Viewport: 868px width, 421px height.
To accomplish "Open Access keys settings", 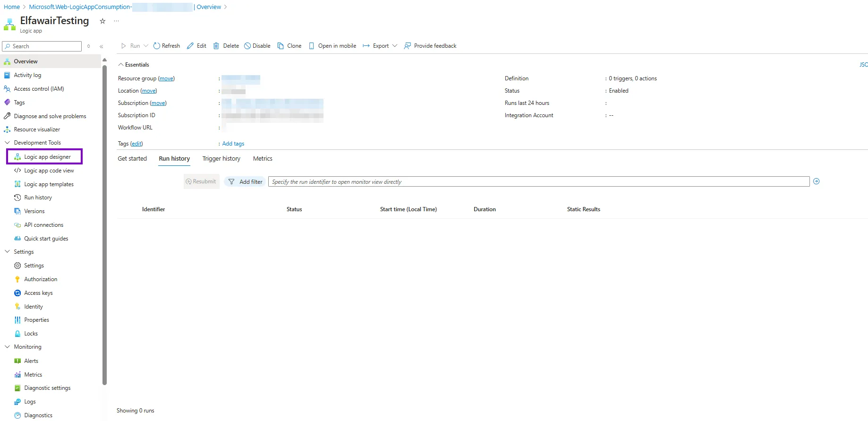I will pyautogui.click(x=38, y=293).
